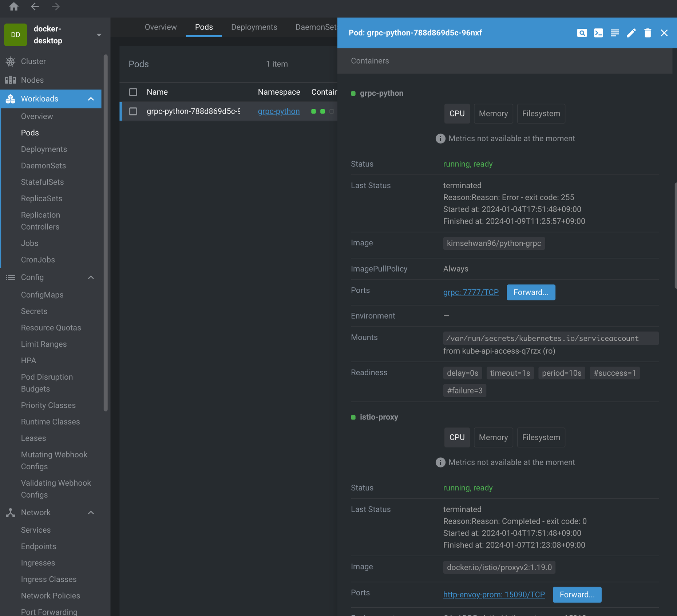Switch to the DaemonSets tab
Screen dimensions: 677x616
coord(316,27)
